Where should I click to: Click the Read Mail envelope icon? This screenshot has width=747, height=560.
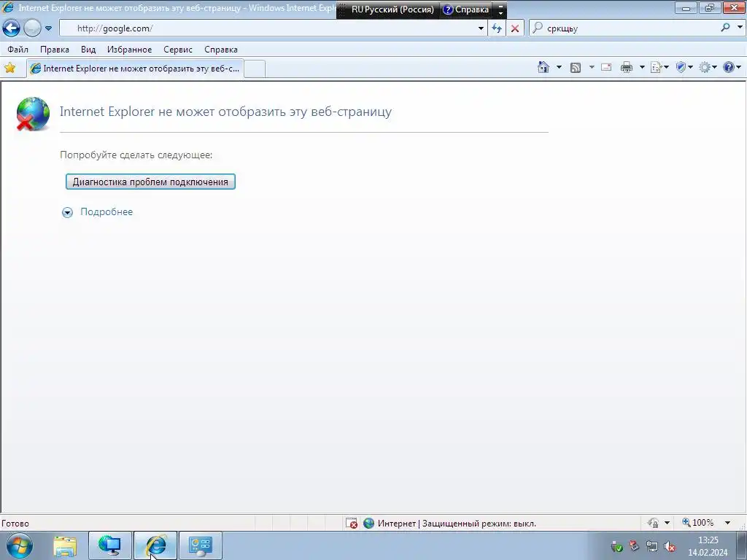[606, 67]
